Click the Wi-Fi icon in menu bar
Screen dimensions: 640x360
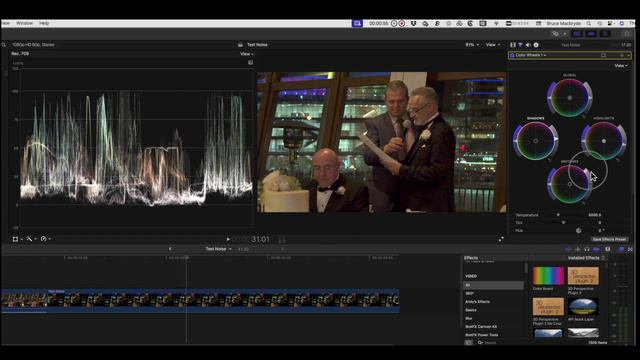pos(496,24)
